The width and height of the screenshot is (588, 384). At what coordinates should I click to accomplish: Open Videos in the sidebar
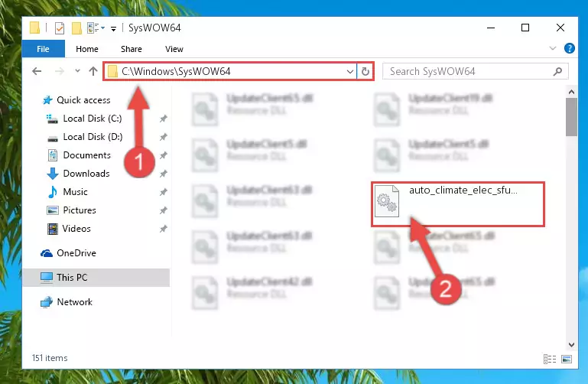[76, 229]
